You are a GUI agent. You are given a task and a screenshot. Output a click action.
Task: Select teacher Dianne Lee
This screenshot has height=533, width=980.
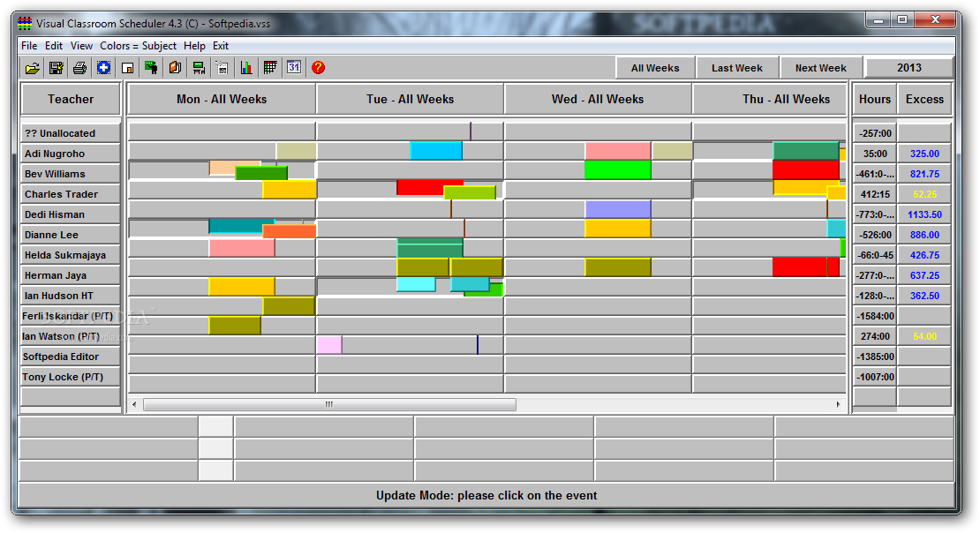[x=71, y=235]
